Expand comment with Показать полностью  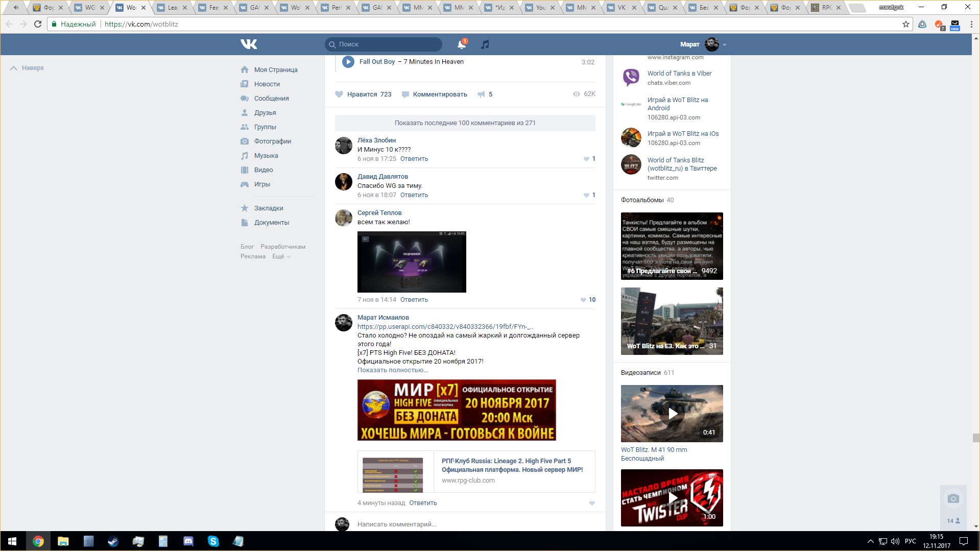click(x=392, y=370)
